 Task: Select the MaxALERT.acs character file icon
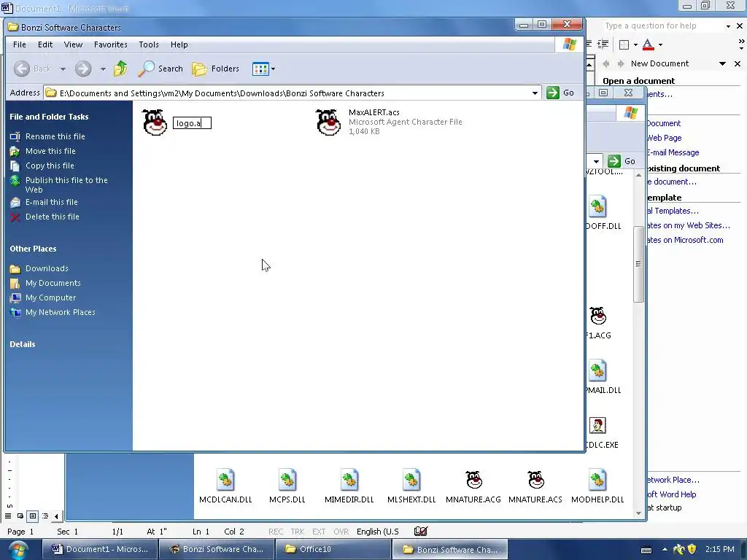tap(328, 122)
